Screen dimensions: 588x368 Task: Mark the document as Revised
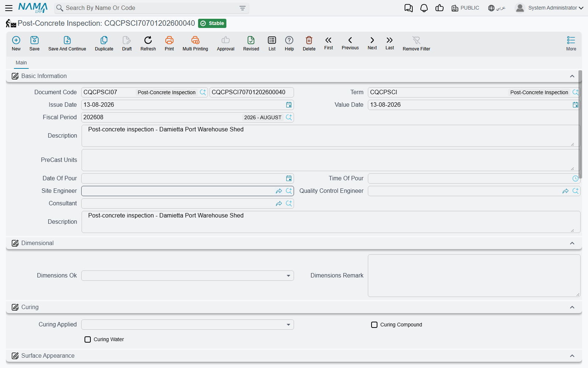pyautogui.click(x=251, y=43)
